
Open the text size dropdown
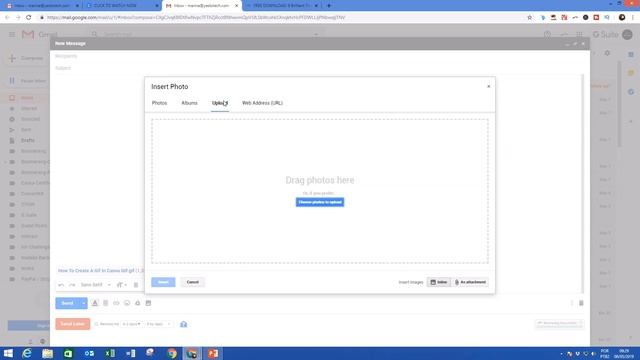122,285
